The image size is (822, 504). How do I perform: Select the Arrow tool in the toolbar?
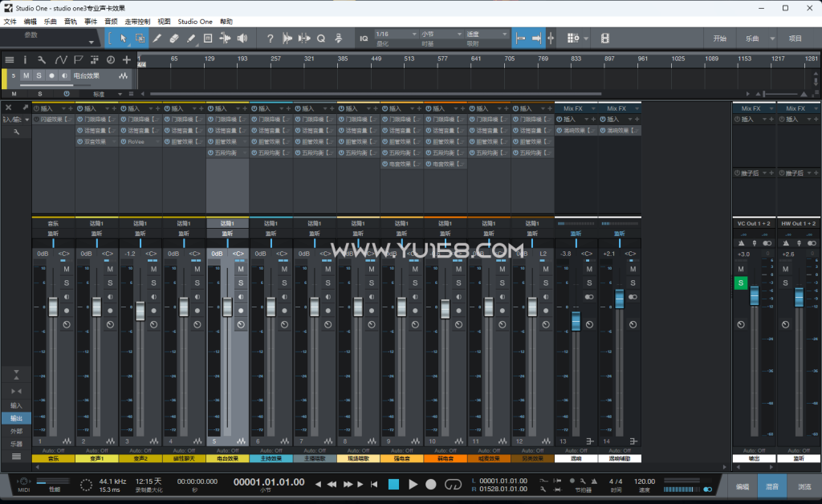tap(123, 39)
